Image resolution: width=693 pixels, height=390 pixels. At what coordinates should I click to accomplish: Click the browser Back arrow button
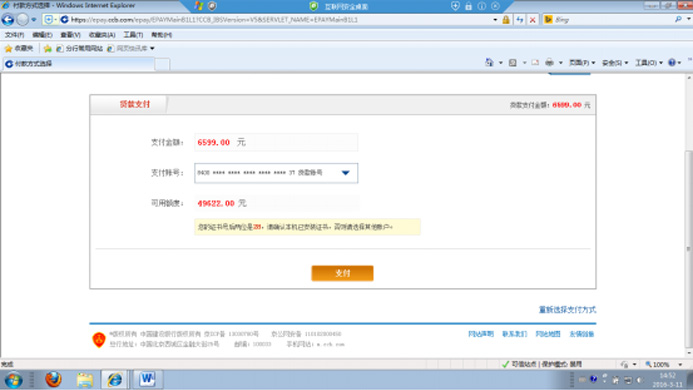point(8,19)
